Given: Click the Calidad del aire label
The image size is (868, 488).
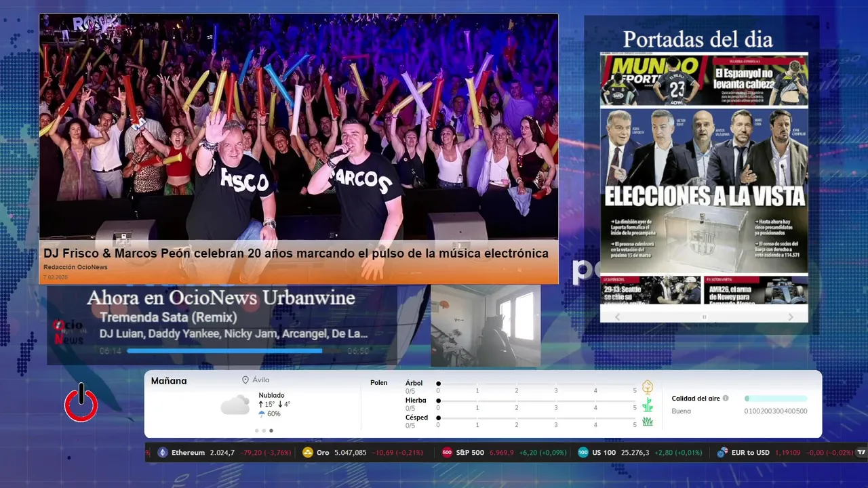Looking at the screenshot, I should [x=696, y=399].
